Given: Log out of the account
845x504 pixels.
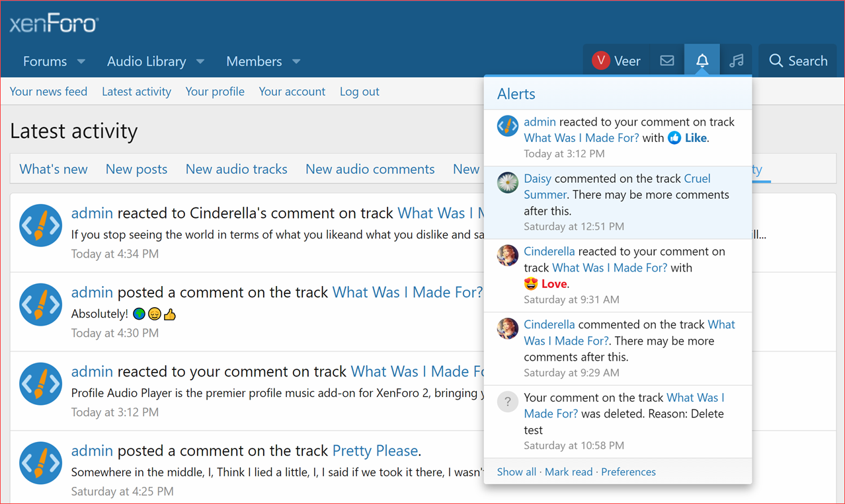Looking at the screenshot, I should tap(359, 91).
